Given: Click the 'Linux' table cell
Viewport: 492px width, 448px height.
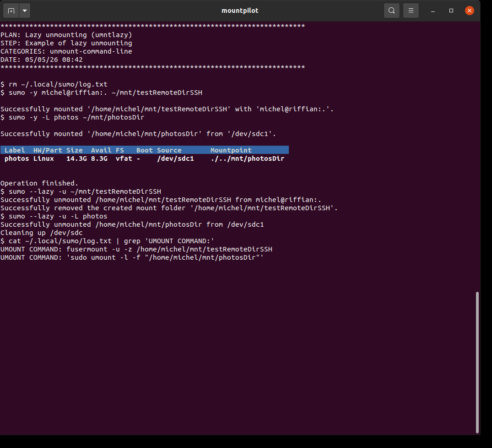Looking at the screenshot, I should pyautogui.click(x=43, y=158).
